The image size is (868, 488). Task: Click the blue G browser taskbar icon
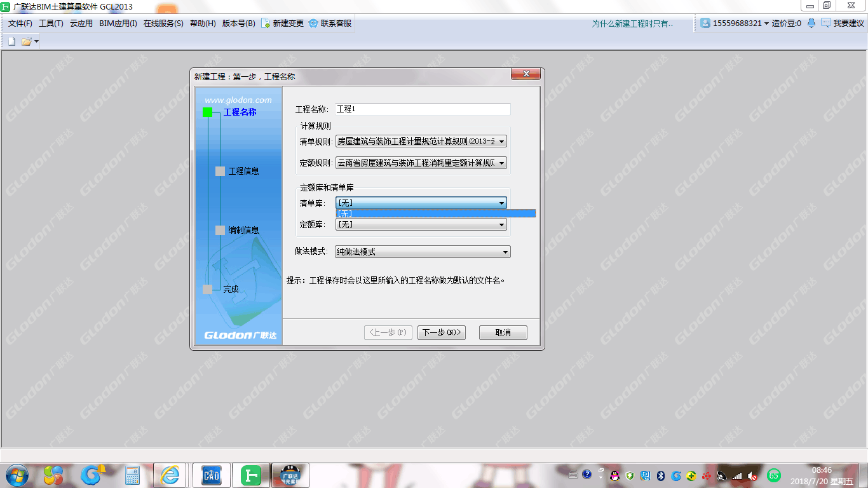pos(93,475)
